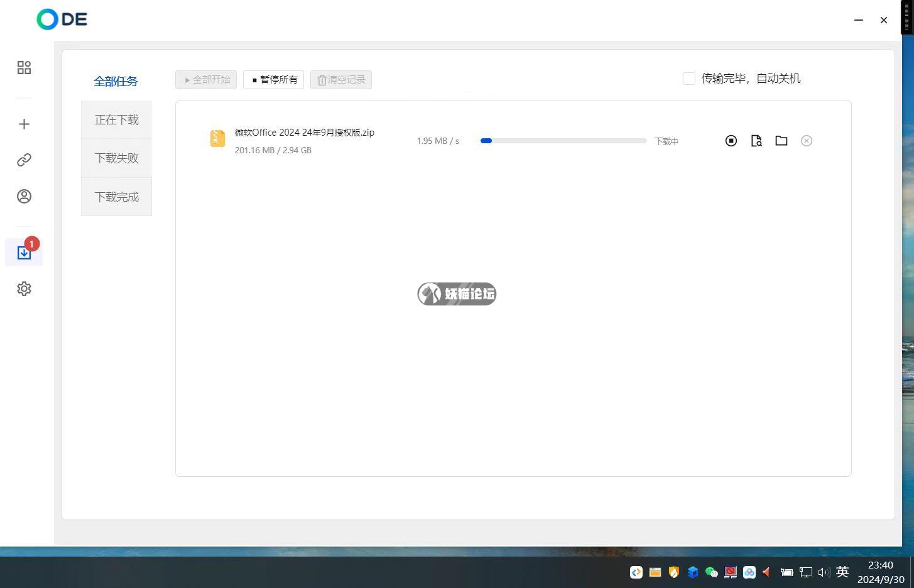
Task: Click the first tray icon with arrows
Action: tap(636, 572)
